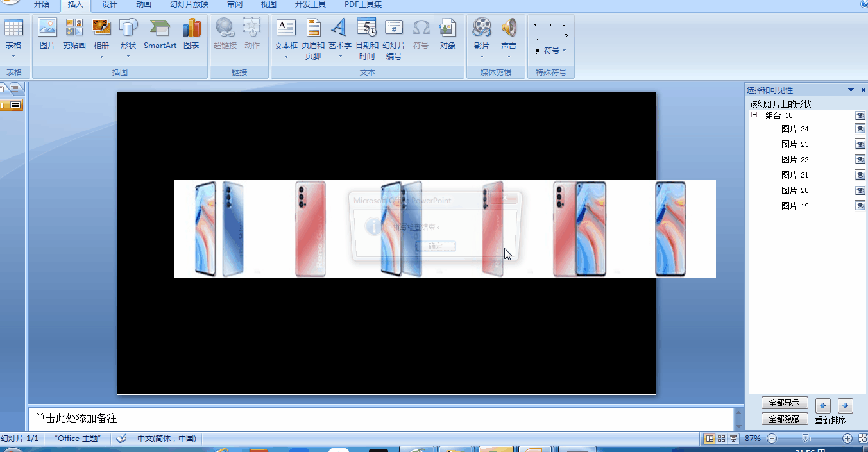868x452 pixels.
Task: Open the 视图 ribbon tab
Action: (x=269, y=4)
